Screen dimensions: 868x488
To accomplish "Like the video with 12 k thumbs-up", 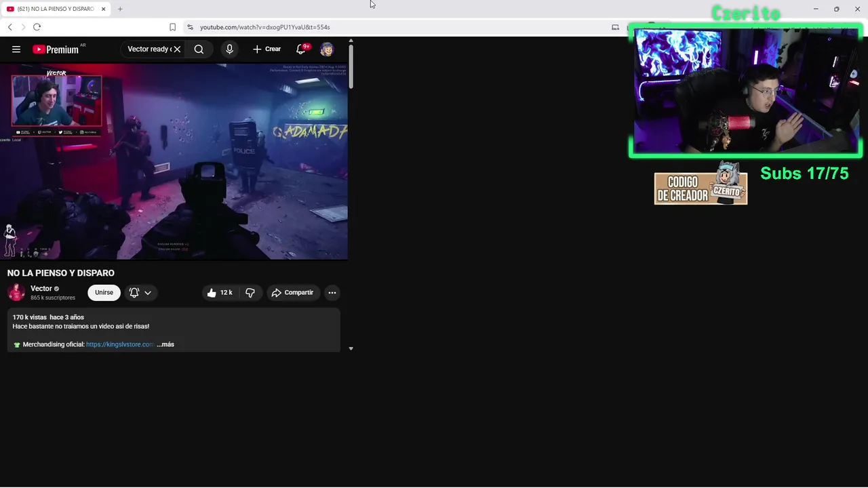I will (x=219, y=292).
